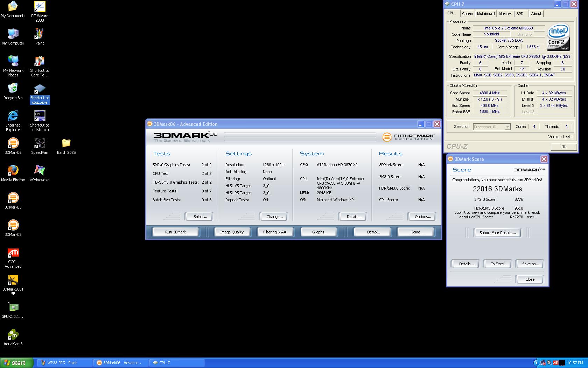Open the About tab in CPU-Z
The image size is (588, 368).
tap(536, 14)
